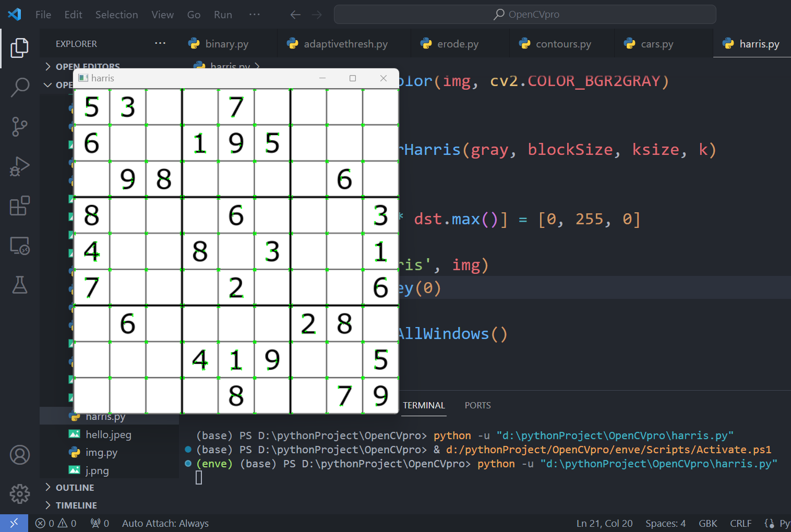Screen dimensions: 791x532
Task: Open the File menu
Action: [x=43, y=15]
